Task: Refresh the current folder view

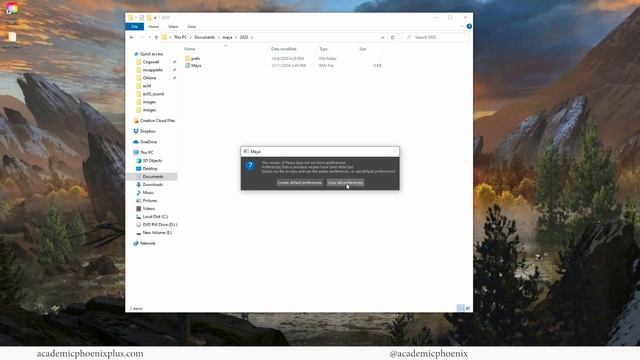Action: coord(393,37)
